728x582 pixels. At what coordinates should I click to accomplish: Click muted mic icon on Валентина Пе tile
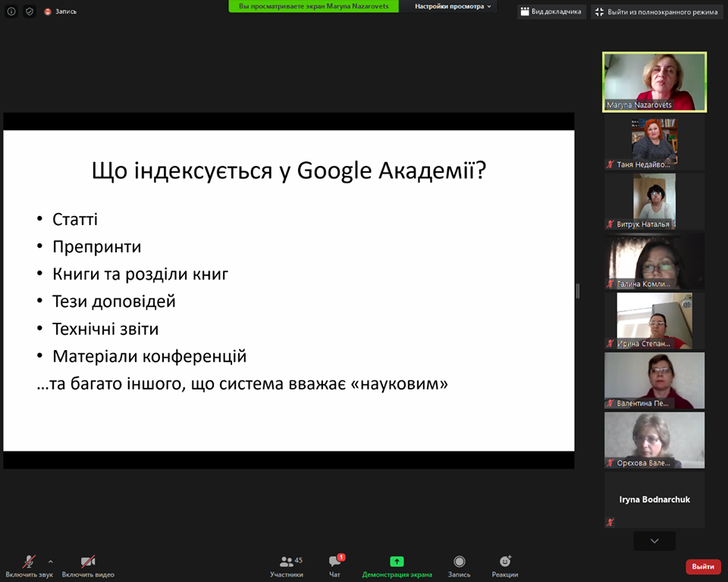click(610, 403)
